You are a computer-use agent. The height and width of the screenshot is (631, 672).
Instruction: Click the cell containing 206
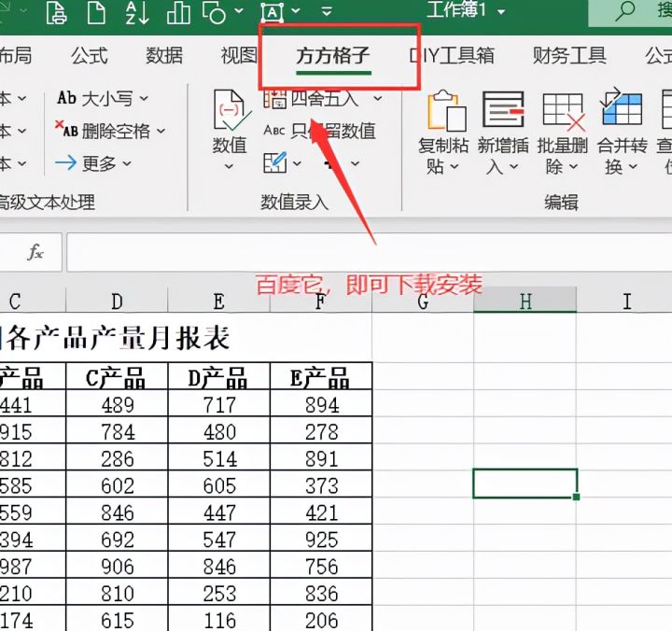point(321,619)
